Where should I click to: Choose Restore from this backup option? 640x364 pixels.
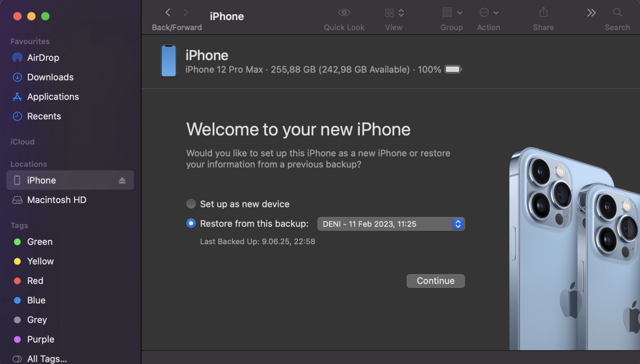pyautogui.click(x=191, y=223)
